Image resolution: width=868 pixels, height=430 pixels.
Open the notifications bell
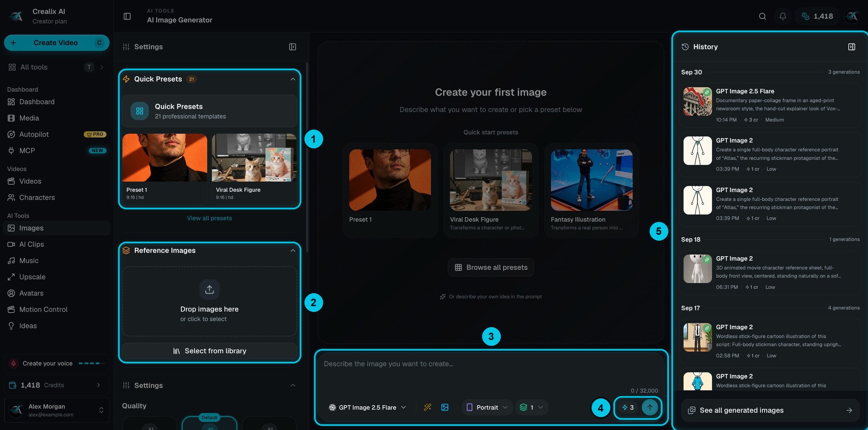(x=783, y=16)
